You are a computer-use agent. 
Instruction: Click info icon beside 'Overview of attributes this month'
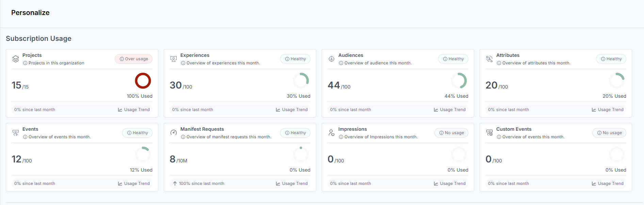[499, 63]
